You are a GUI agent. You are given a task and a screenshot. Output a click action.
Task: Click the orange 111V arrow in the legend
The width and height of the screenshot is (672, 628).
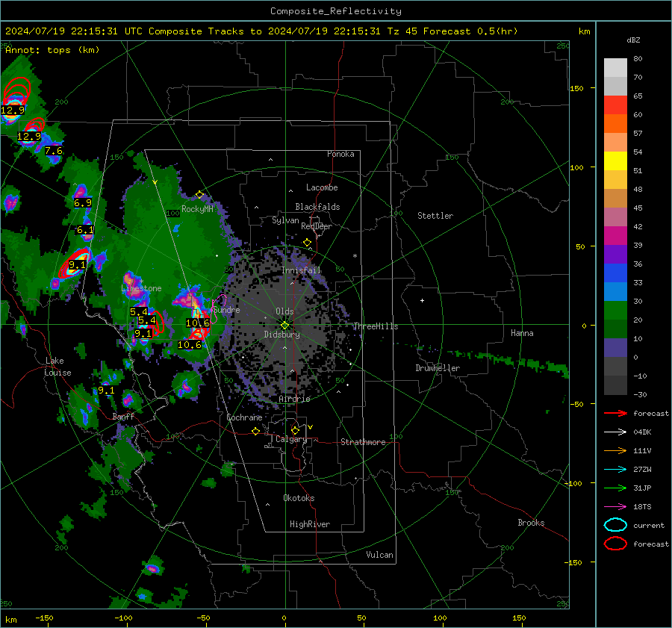(615, 450)
